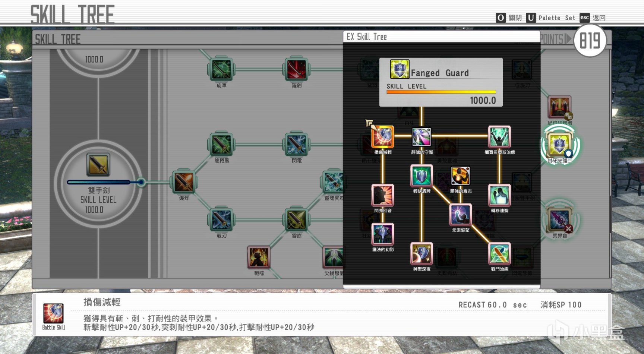Click the Battle Skill label under the icon
Viewport: 644px width, 354px height.
pyautogui.click(x=54, y=327)
